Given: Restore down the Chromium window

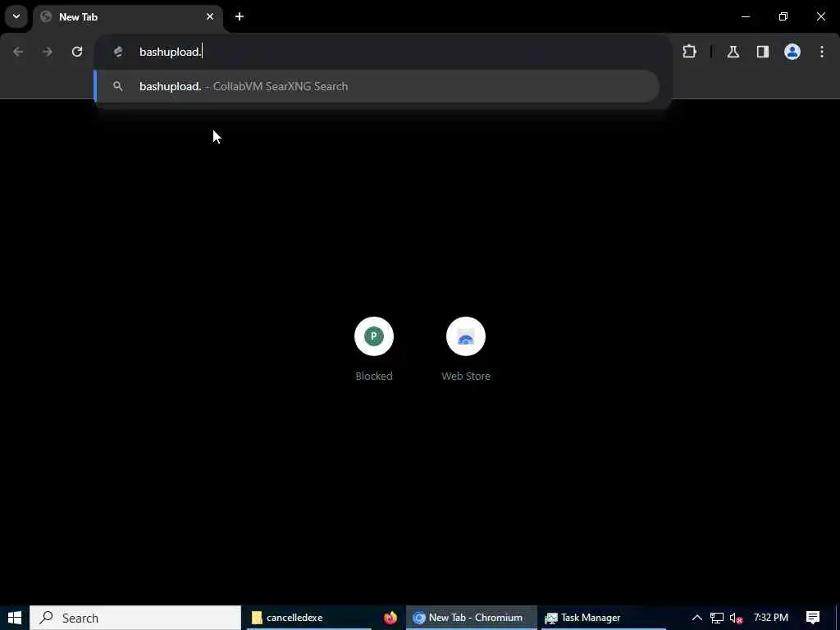Looking at the screenshot, I should [783, 16].
